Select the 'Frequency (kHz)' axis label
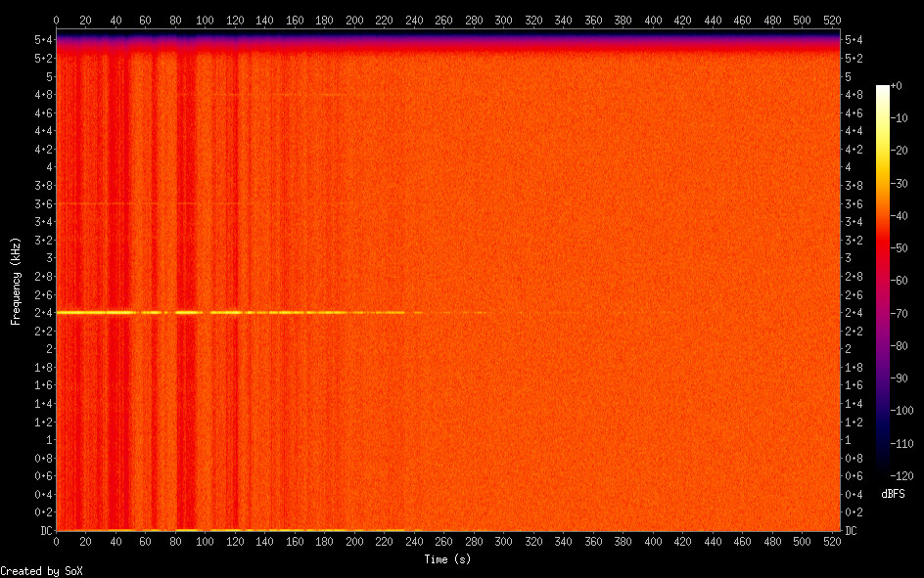 pos(16,281)
